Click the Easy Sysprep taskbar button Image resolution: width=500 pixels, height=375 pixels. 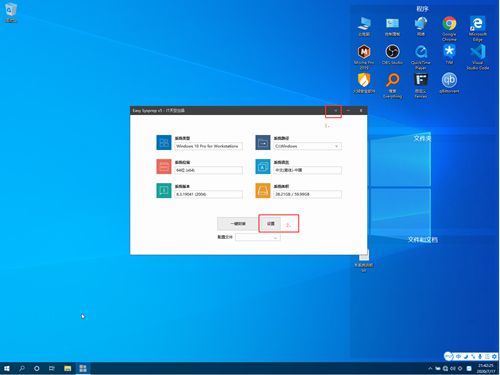click(x=83, y=368)
